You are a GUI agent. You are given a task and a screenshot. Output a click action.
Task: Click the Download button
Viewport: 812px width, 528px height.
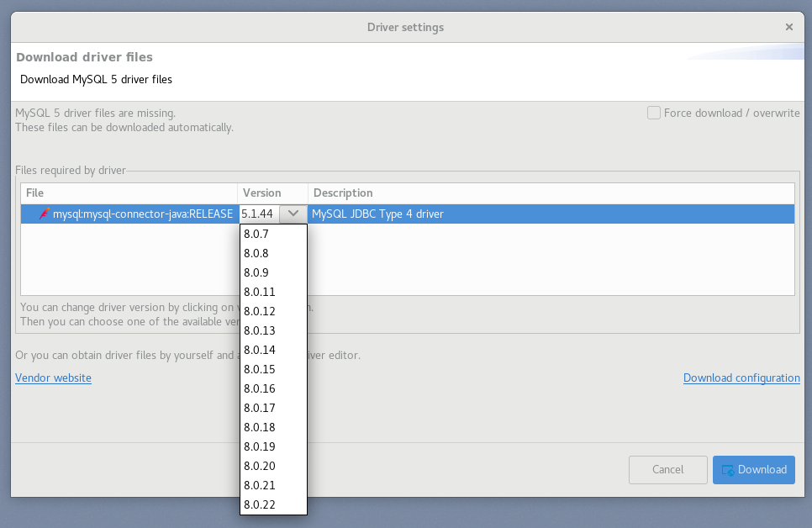point(753,469)
